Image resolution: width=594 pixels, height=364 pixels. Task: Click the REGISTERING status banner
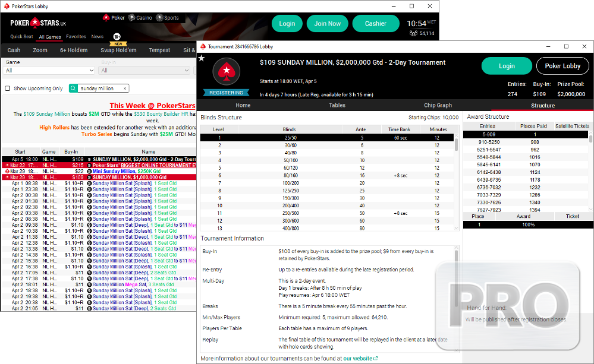226,93
